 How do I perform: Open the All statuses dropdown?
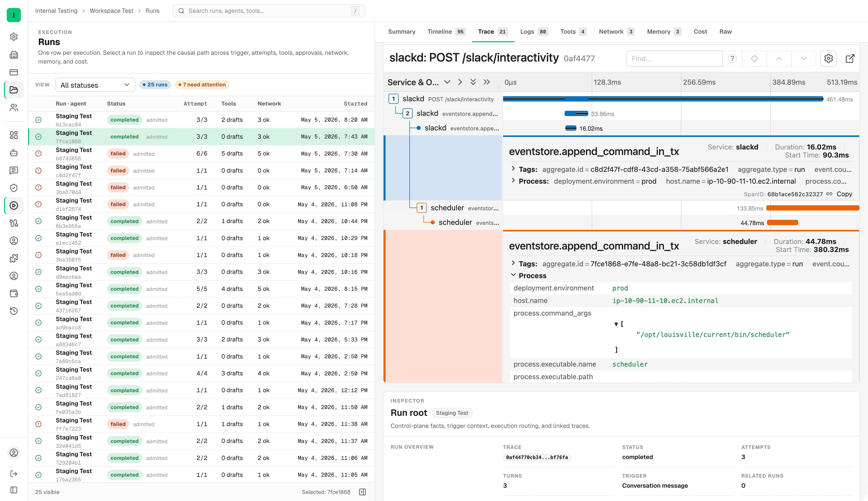(95, 85)
